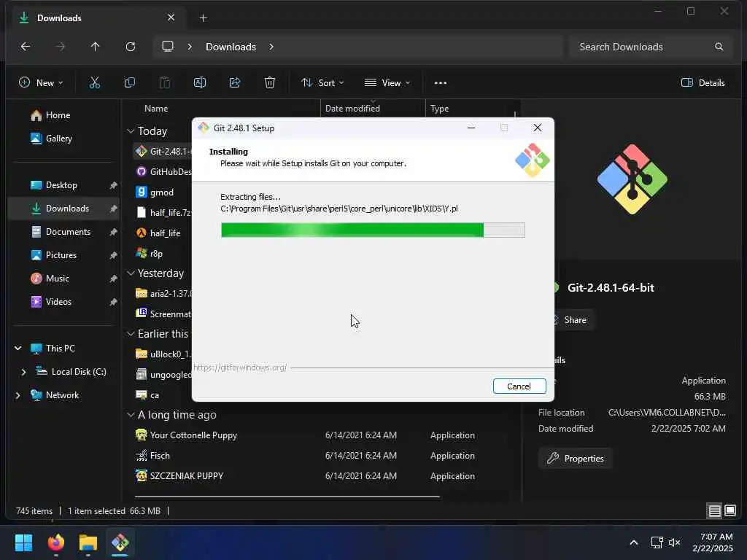Open Documents in the sidebar

pos(68,231)
